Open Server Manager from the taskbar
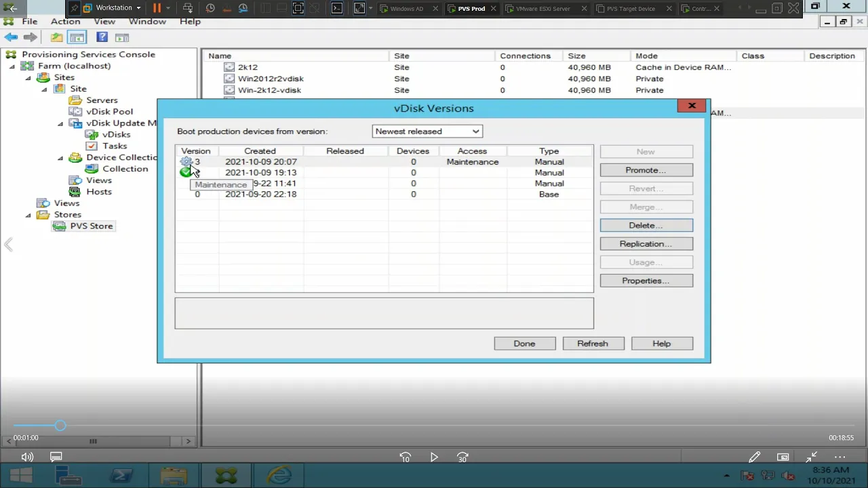This screenshot has height=488, width=868. (x=68, y=476)
